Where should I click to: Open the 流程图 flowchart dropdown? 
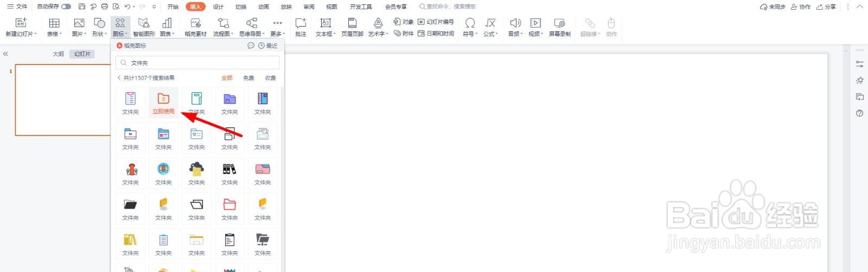pyautogui.click(x=223, y=34)
